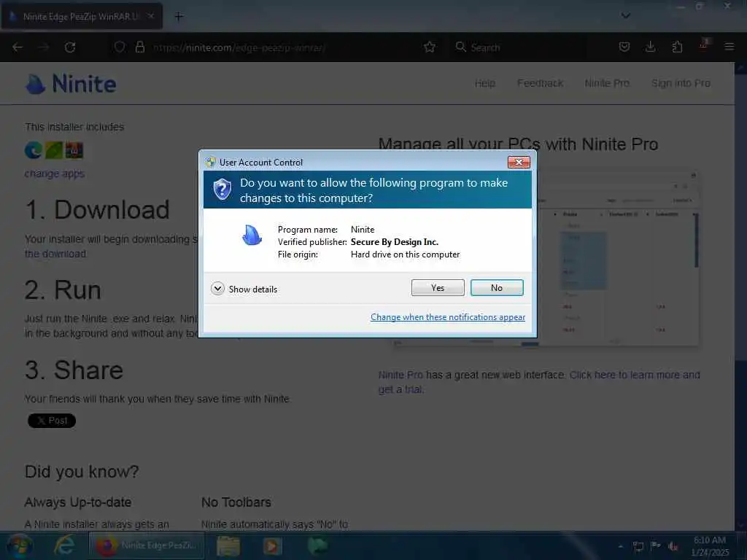Image resolution: width=747 pixels, height=560 pixels.
Task: Click here to learn more and get a trial link
Action: (539, 382)
